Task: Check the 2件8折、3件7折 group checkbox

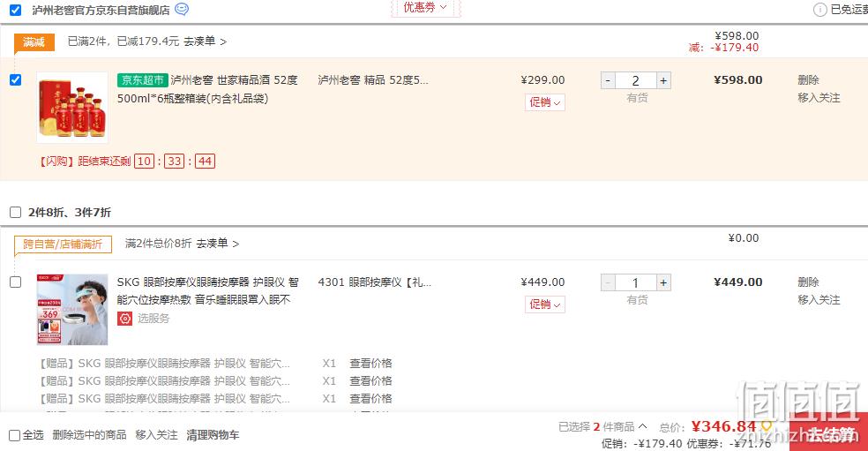Action: pyautogui.click(x=16, y=212)
